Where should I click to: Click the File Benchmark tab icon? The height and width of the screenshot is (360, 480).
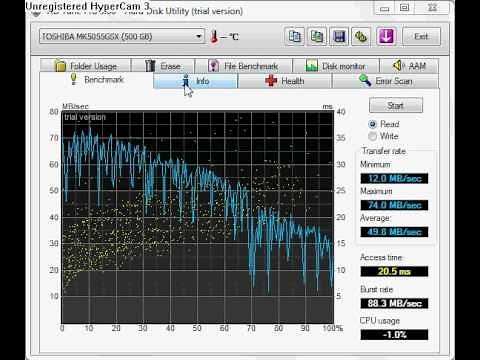(213, 66)
